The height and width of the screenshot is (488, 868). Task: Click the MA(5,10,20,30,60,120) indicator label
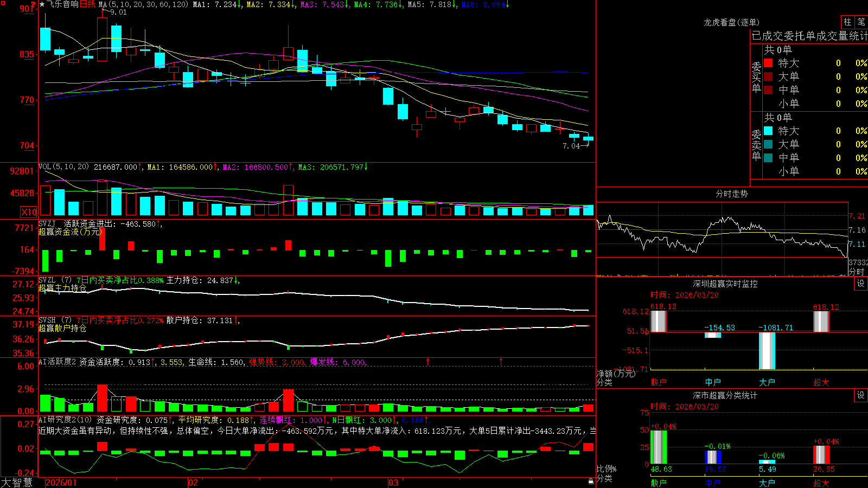(x=143, y=4)
